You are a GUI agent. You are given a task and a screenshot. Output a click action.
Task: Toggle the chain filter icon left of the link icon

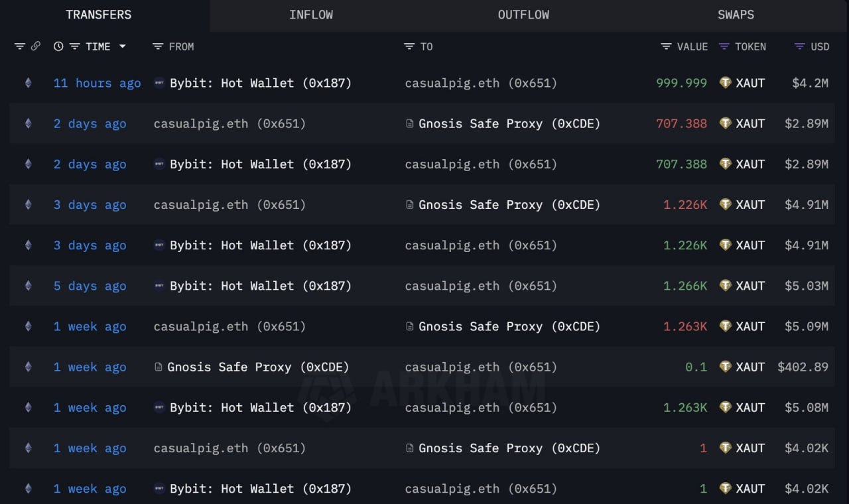(x=20, y=46)
